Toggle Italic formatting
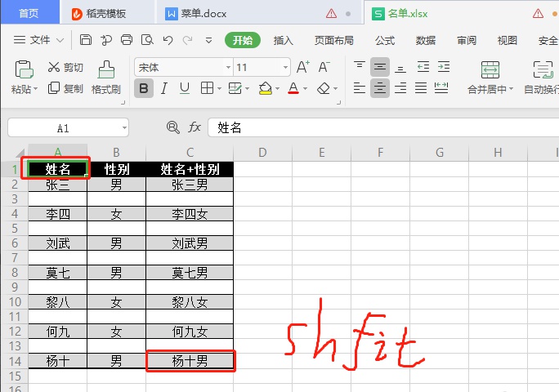Image resolution: width=559 pixels, height=392 pixels. 164,88
